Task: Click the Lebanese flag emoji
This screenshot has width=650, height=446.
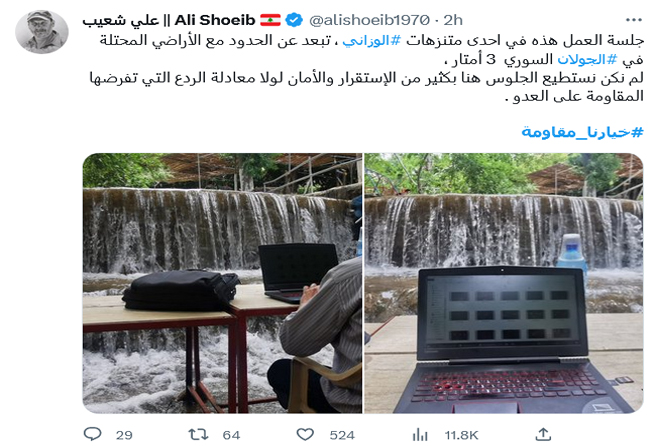Action: click(x=270, y=19)
